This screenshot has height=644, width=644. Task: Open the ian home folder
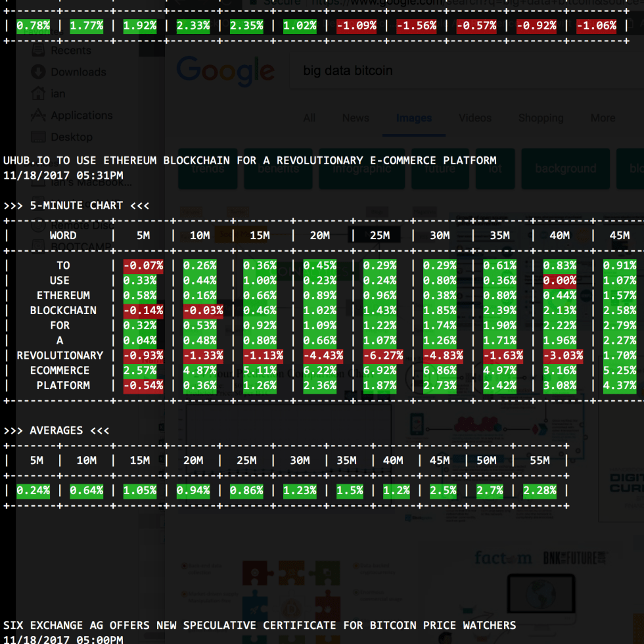pos(58,93)
